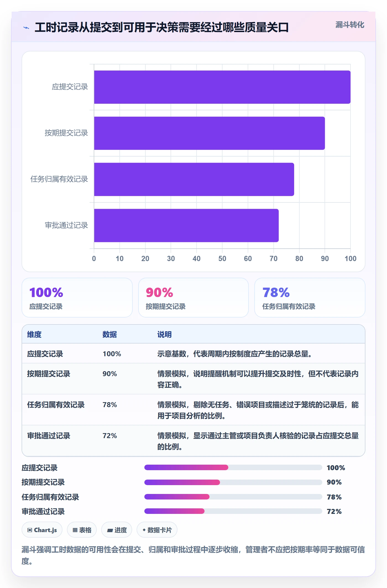387x588 pixels.
Task: Click the lightning icon beside the title
Action: coord(26,28)
